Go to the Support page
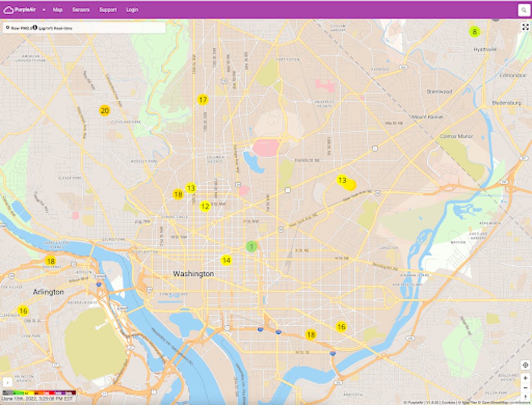Screen dimensions: 532x405 click(107, 10)
